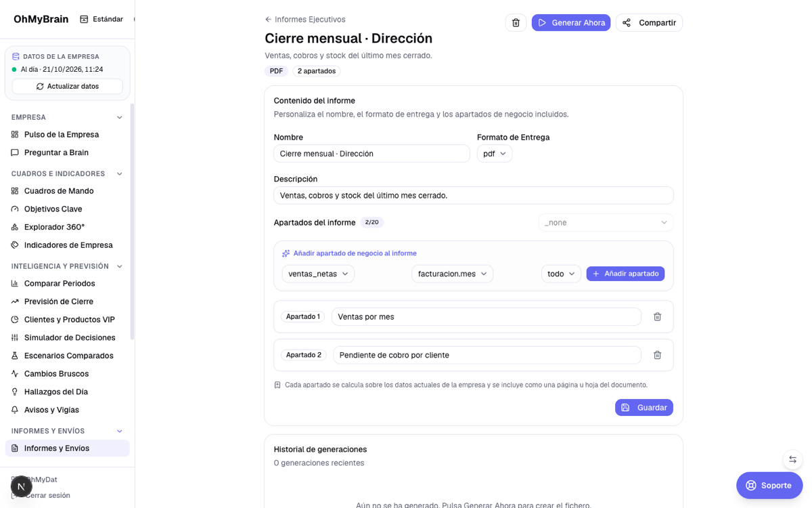Open the 'todo' filter dropdown
812x508 pixels.
tap(561, 274)
